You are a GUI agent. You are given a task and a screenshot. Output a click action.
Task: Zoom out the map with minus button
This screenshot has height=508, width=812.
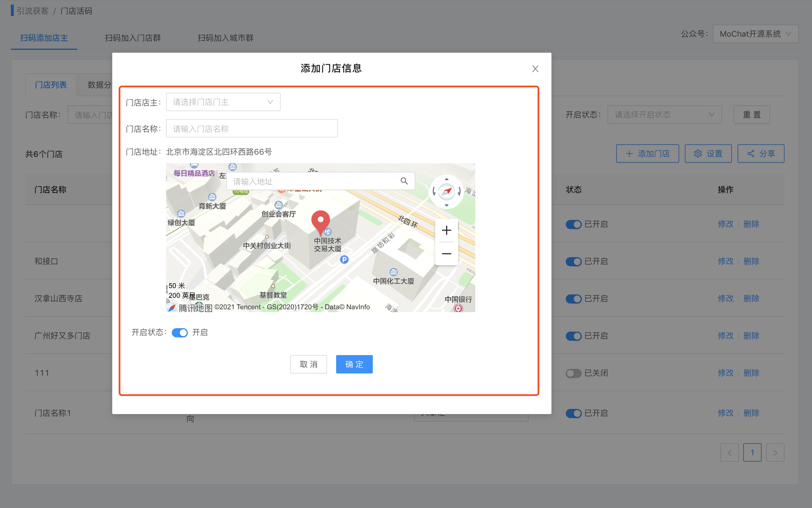coord(446,254)
